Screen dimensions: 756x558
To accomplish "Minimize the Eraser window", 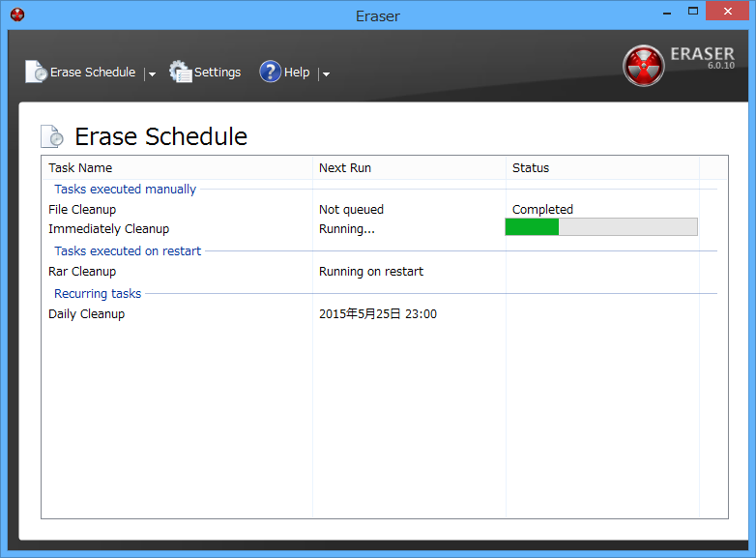I will tap(667, 12).
